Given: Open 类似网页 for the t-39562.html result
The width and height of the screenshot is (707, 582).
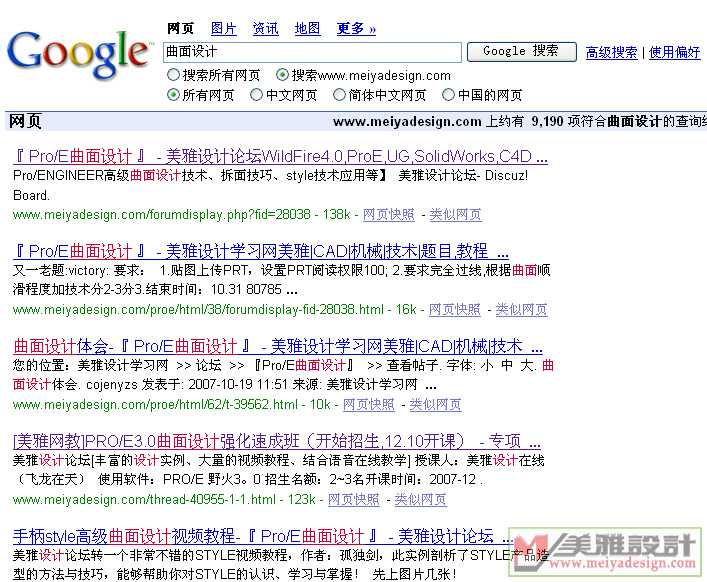Looking at the screenshot, I should (436, 405).
